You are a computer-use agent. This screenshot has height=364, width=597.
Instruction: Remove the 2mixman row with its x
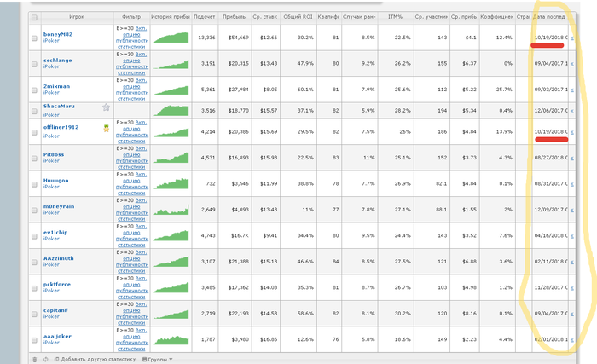pos(572,90)
